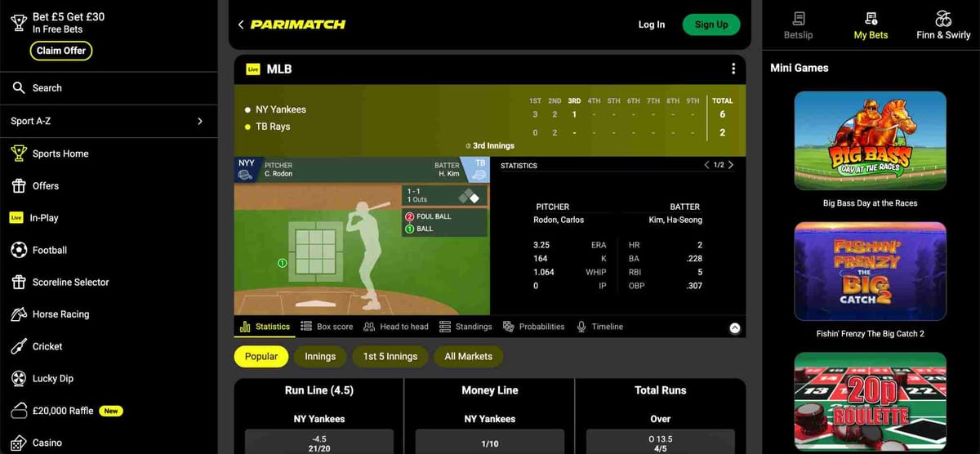This screenshot has height=454, width=980.
Task: Select the All Markets tab
Action: point(469,357)
